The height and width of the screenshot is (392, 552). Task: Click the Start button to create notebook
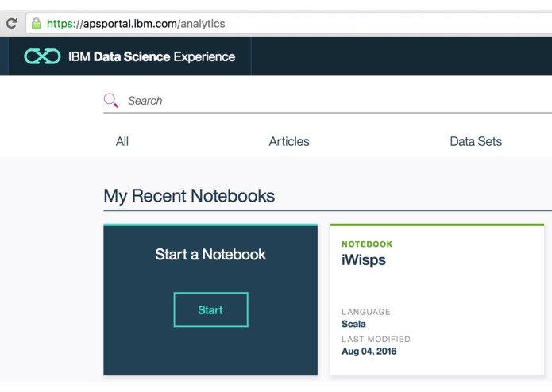pos(211,309)
